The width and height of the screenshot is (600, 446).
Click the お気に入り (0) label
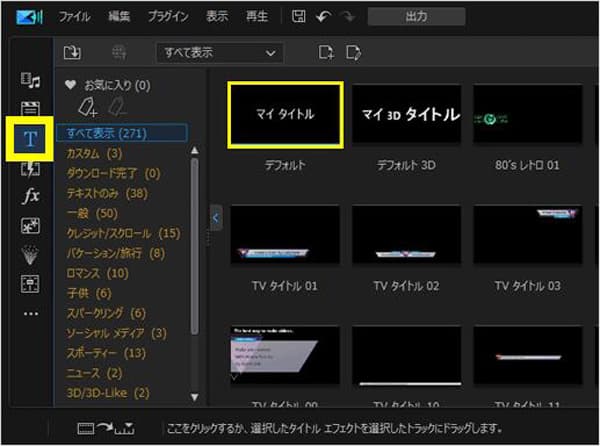pos(117,85)
